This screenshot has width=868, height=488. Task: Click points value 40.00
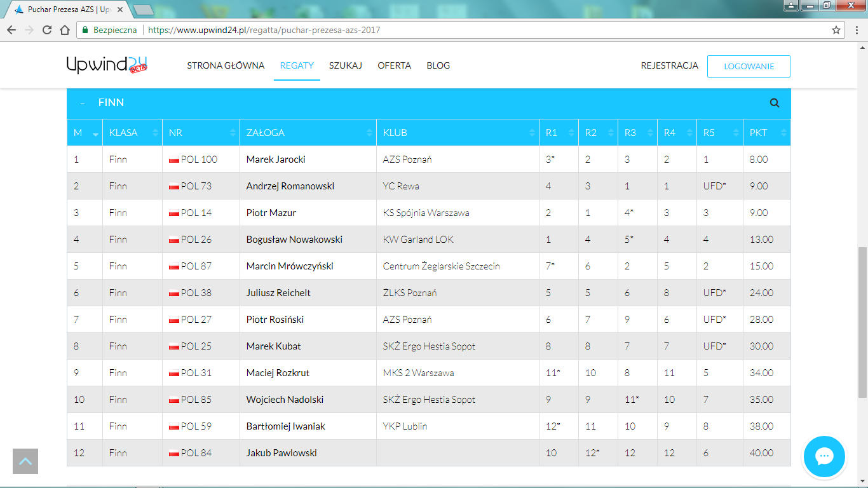tap(761, 453)
